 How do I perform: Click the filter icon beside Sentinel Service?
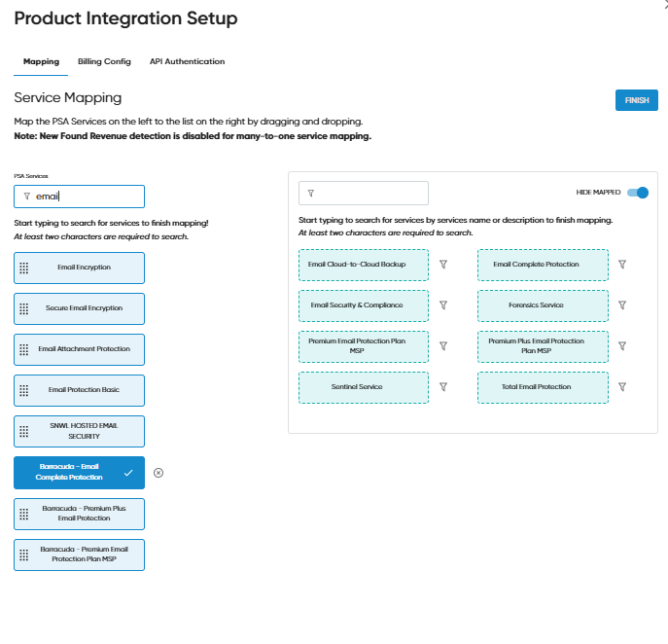click(x=443, y=387)
